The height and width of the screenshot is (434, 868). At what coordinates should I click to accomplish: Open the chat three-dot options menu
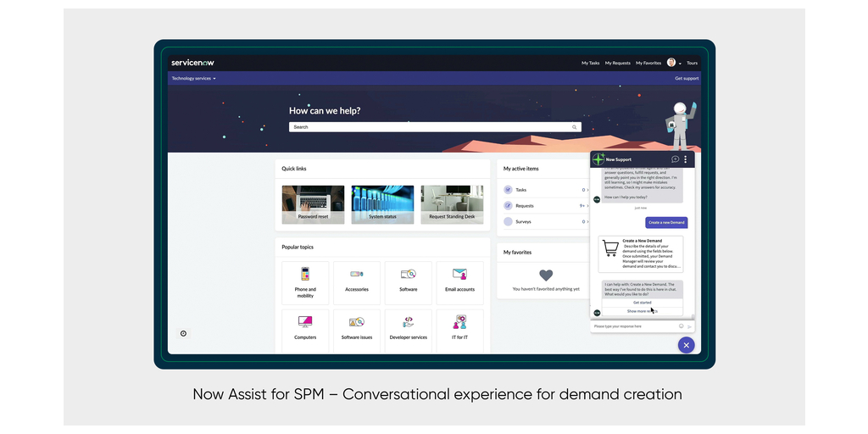point(685,159)
